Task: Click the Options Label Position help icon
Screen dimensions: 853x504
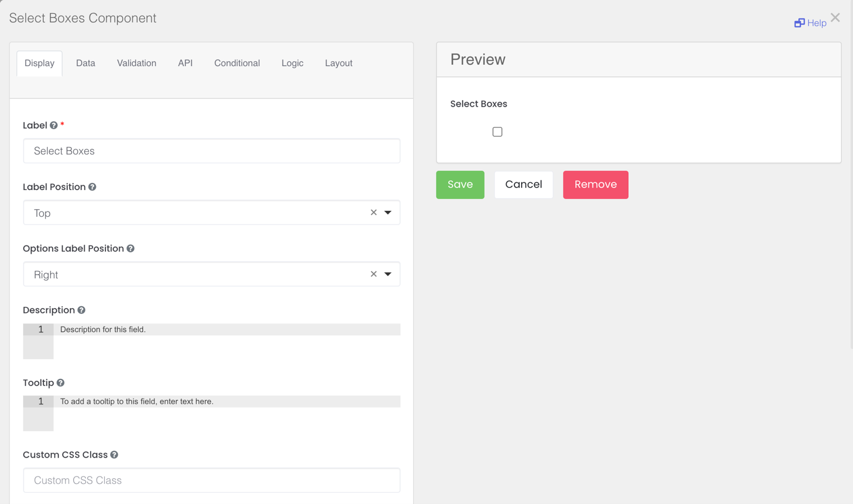Action: [x=131, y=248]
